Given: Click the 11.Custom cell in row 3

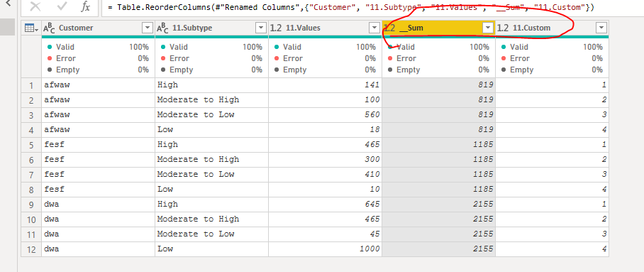Looking at the screenshot, I should [x=552, y=115].
